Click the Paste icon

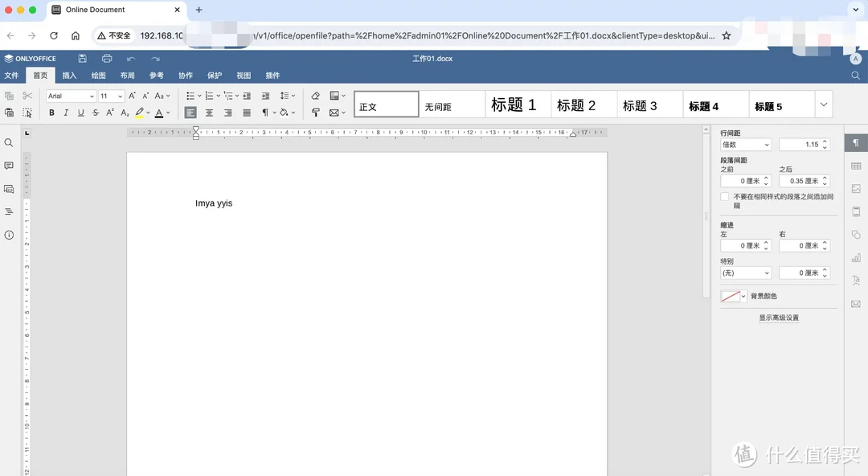pyautogui.click(x=10, y=113)
